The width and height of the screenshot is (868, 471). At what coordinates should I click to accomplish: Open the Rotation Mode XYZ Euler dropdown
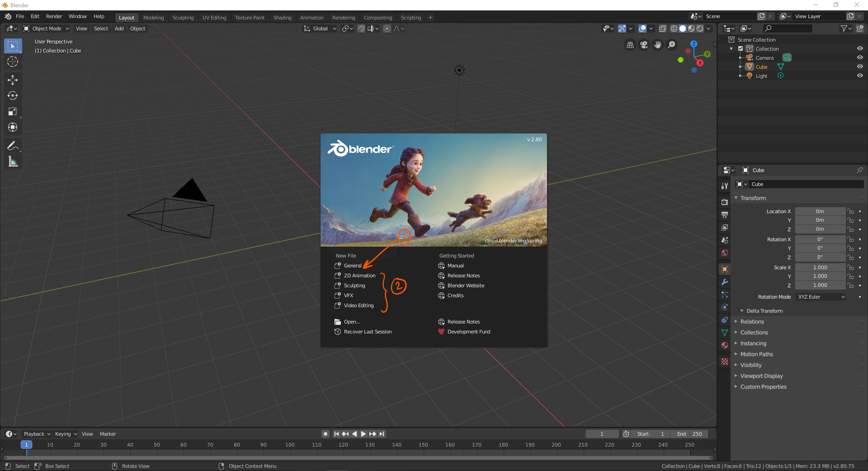pos(821,297)
